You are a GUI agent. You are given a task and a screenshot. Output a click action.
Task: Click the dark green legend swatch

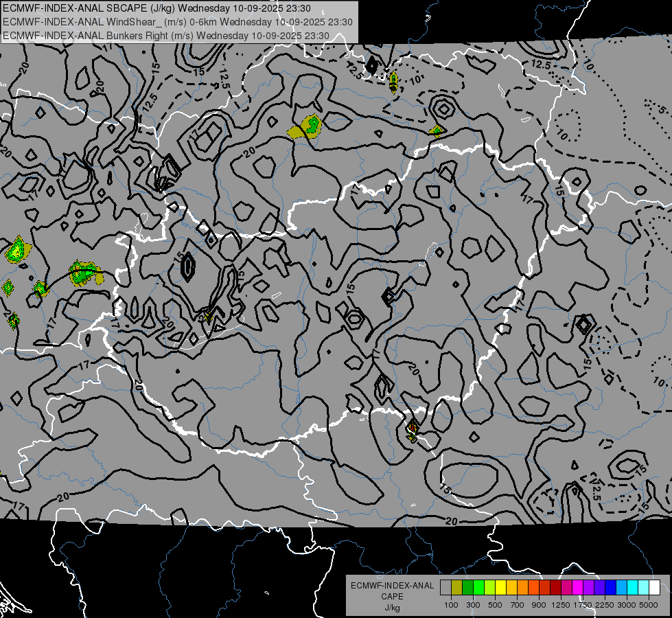point(467,588)
